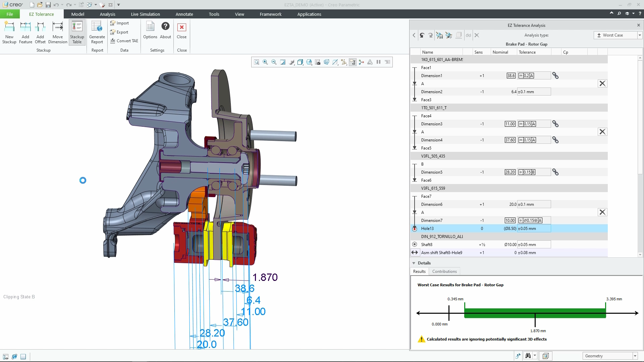Toggle the model tree display in status bar
The width and height of the screenshot is (644, 362).
tap(6, 357)
